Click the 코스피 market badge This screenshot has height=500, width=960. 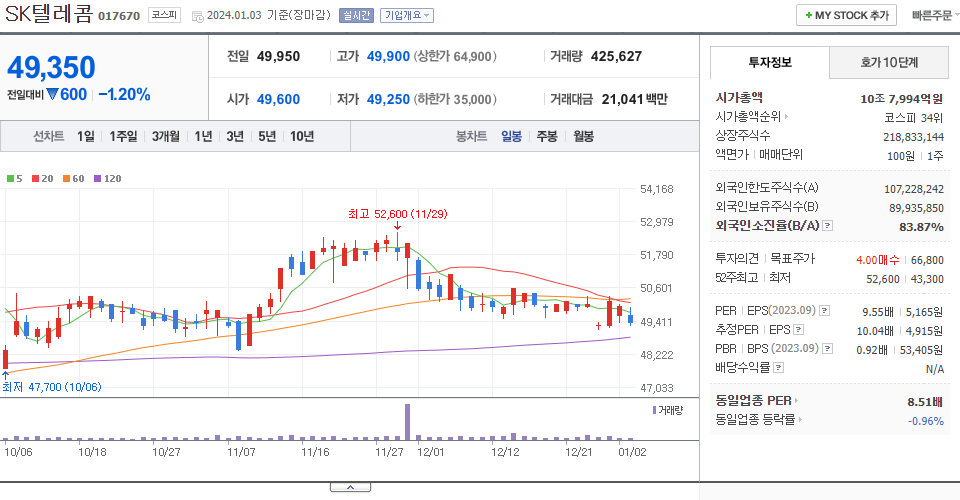164,15
